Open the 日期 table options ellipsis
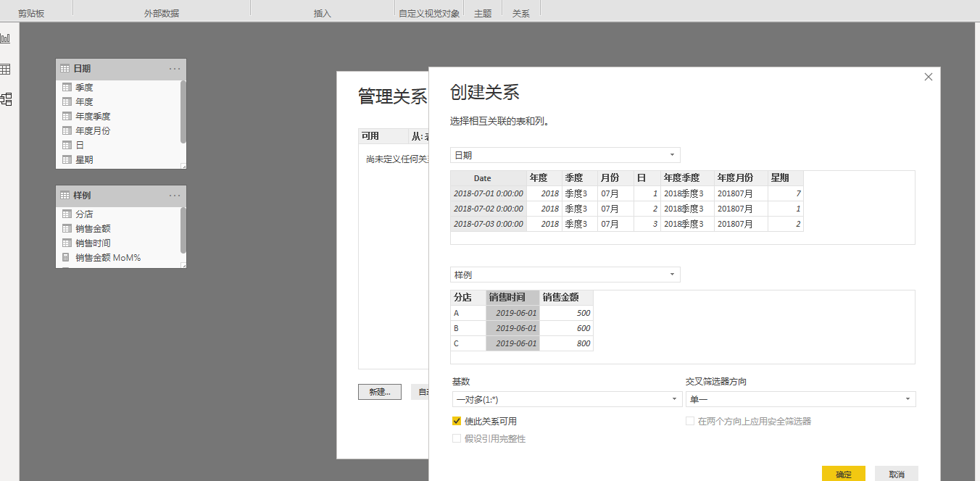 click(x=175, y=69)
